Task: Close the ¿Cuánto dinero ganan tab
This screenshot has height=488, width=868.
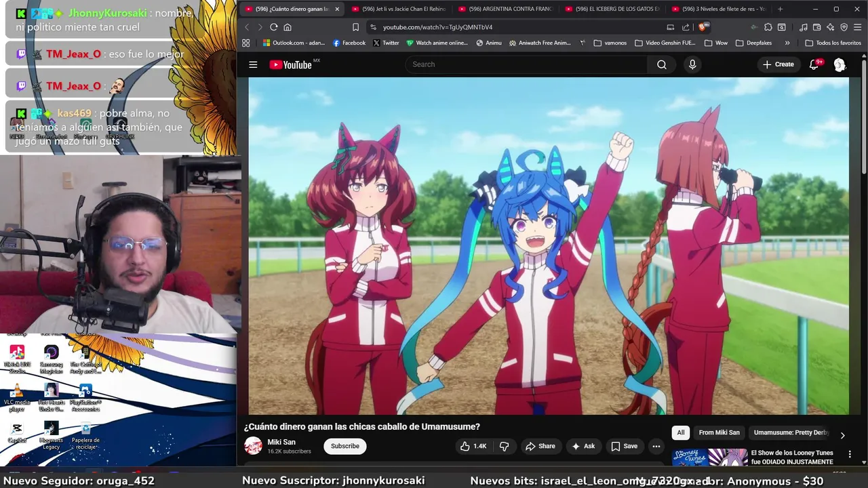Action: [337, 9]
